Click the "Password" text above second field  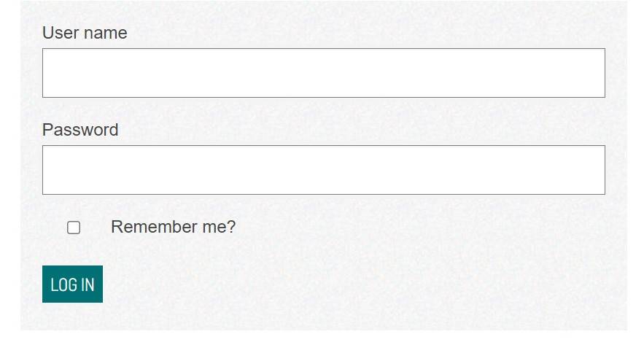(x=80, y=130)
